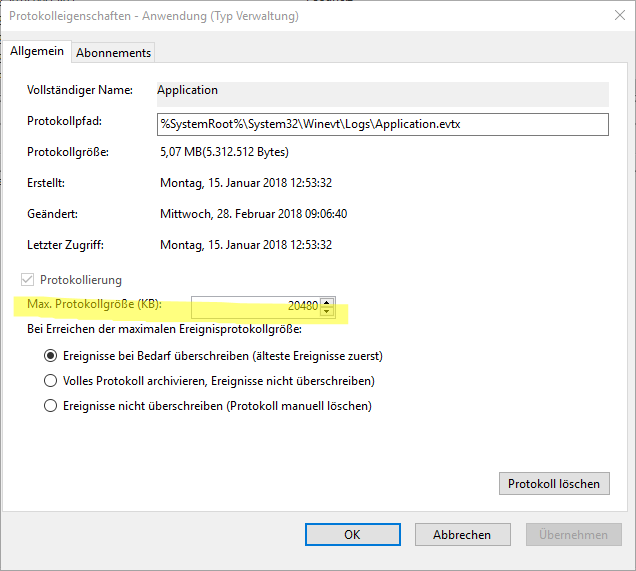Click the log size '5,07 MB(5.312.512 Bytes)'
The height and width of the screenshot is (571, 636).
pyautogui.click(x=224, y=152)
